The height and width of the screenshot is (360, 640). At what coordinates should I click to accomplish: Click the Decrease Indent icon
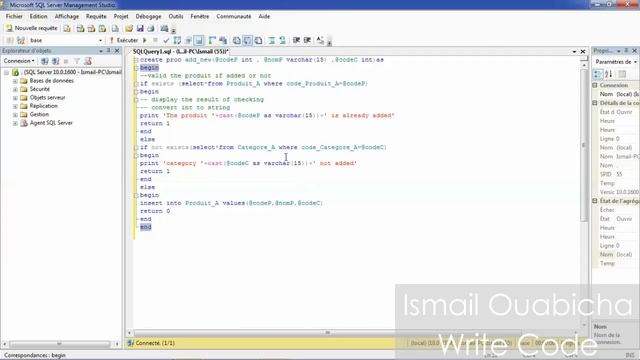(296, 40)
